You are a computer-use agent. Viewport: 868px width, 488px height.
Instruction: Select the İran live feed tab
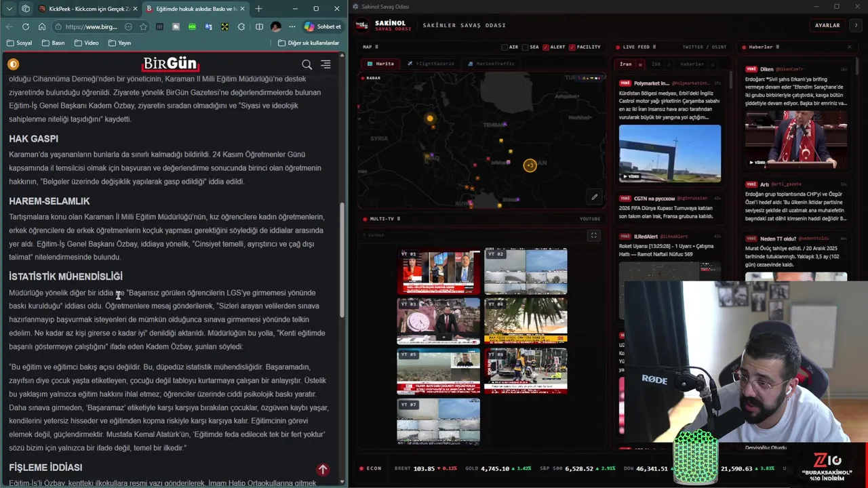(x=630, y=64)
